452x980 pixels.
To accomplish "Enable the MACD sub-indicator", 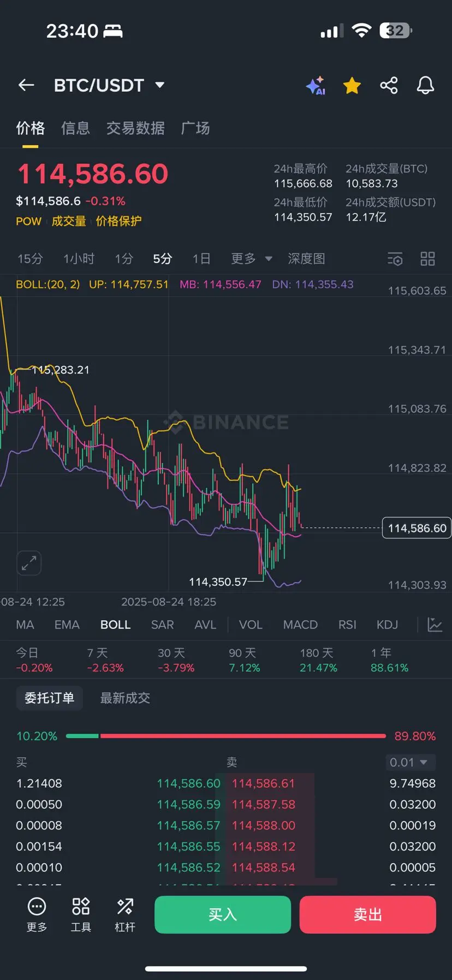I will pos(300,625).
